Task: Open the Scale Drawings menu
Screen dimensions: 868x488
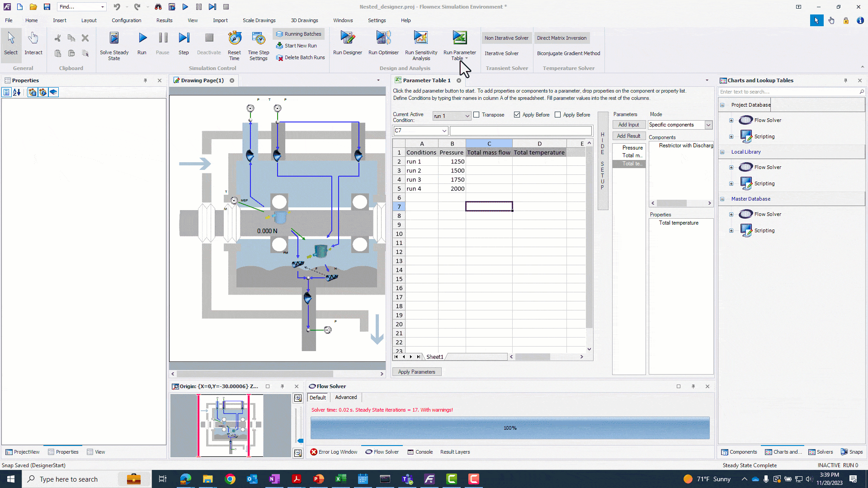Action: coord(259,20)
